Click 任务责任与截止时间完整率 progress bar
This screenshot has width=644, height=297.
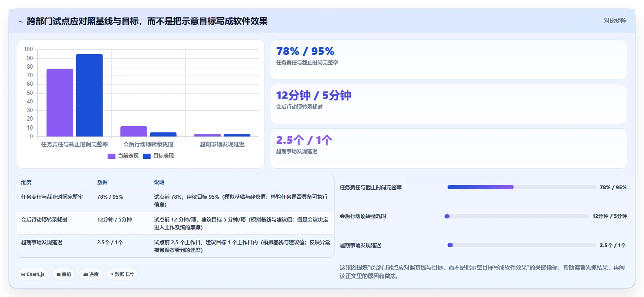pyautogui.click(x=521, y=187)
